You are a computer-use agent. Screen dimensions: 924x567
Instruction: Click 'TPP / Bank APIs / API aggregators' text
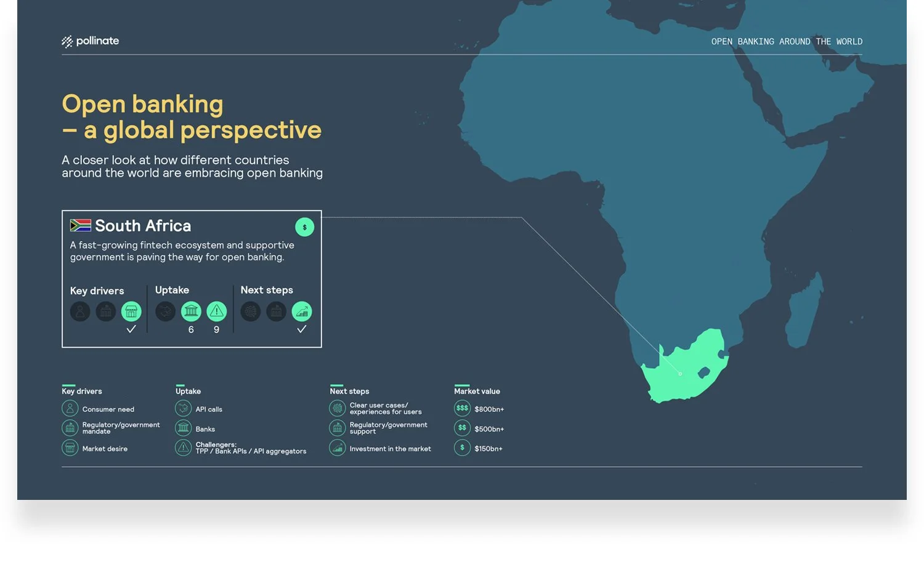click(x=251, y=451)
